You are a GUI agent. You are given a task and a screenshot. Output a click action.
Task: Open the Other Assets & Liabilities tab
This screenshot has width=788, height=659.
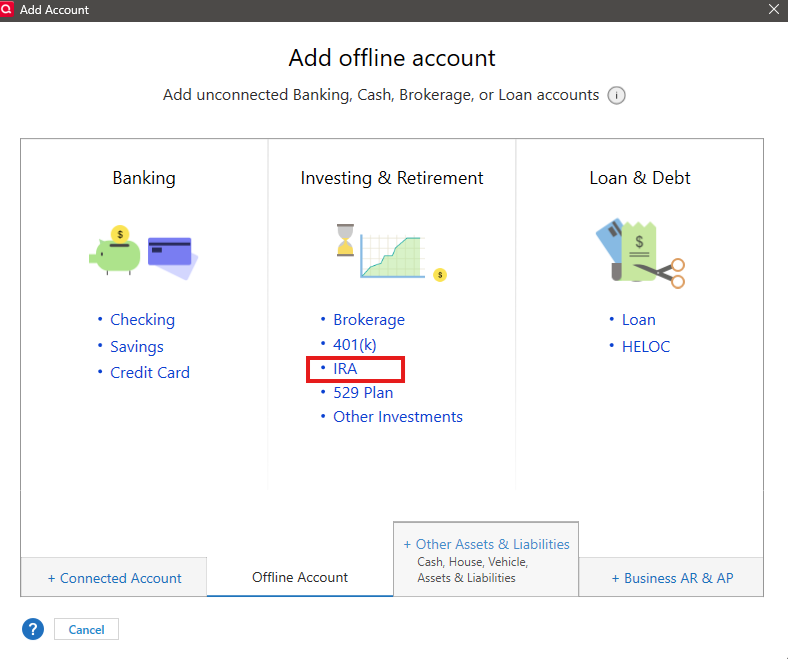pos(486,559)
